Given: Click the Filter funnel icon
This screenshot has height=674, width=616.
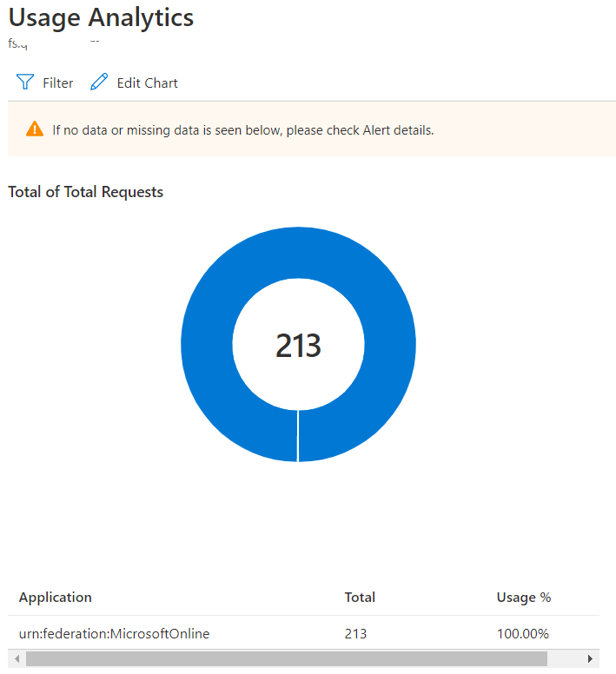Looking at the screenshot, I should (x=24, y=83).
